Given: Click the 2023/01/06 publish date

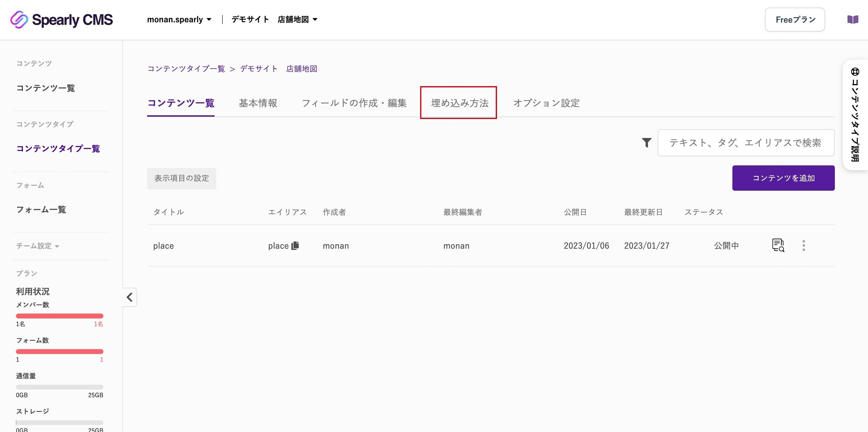Looking at the screenshot, I should tap(586, 246).
